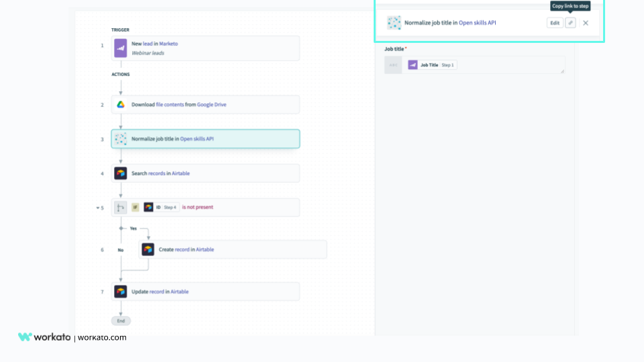
Task: Click the End node of the recipe
Action: tap(121, 321)
